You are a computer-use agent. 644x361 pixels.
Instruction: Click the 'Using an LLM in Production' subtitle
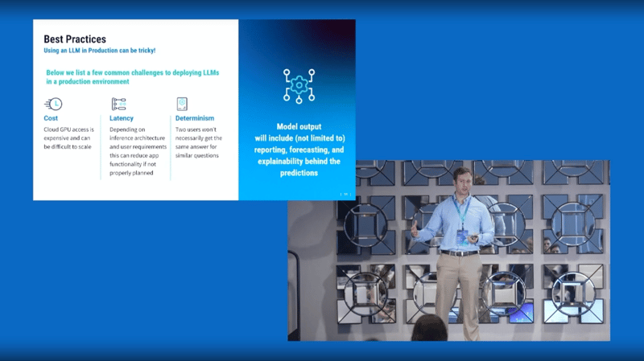coord(99,51)
